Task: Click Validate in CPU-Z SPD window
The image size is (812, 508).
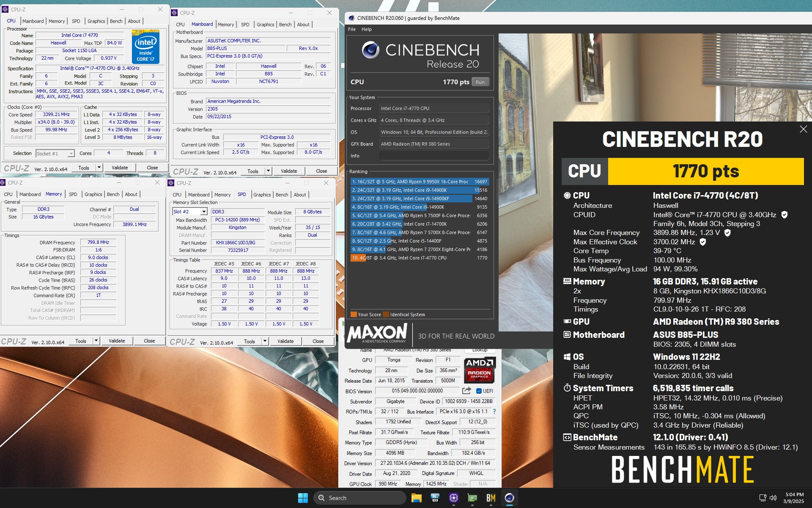Action: 285,341
